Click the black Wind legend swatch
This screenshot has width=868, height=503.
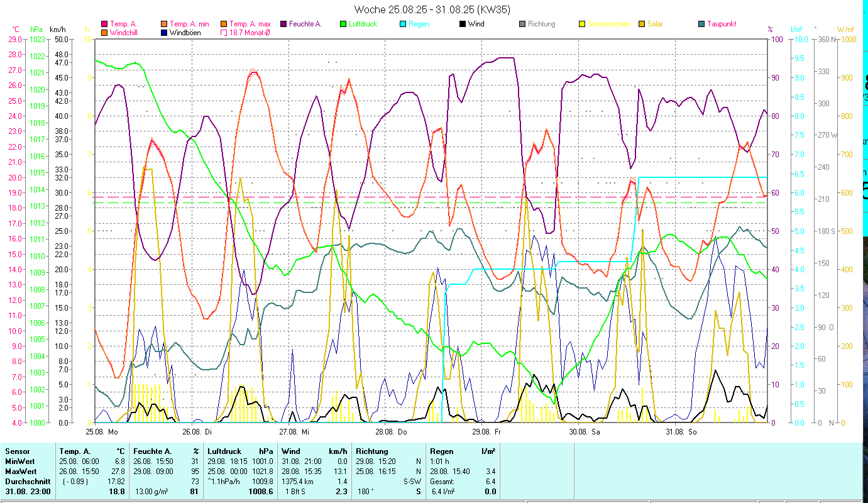tap(463, 24)
